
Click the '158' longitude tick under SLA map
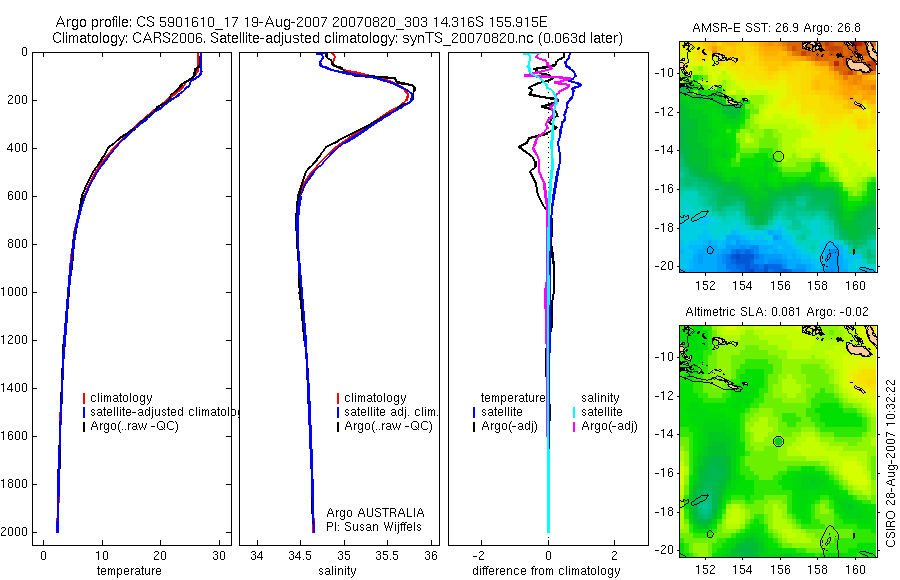818,570
